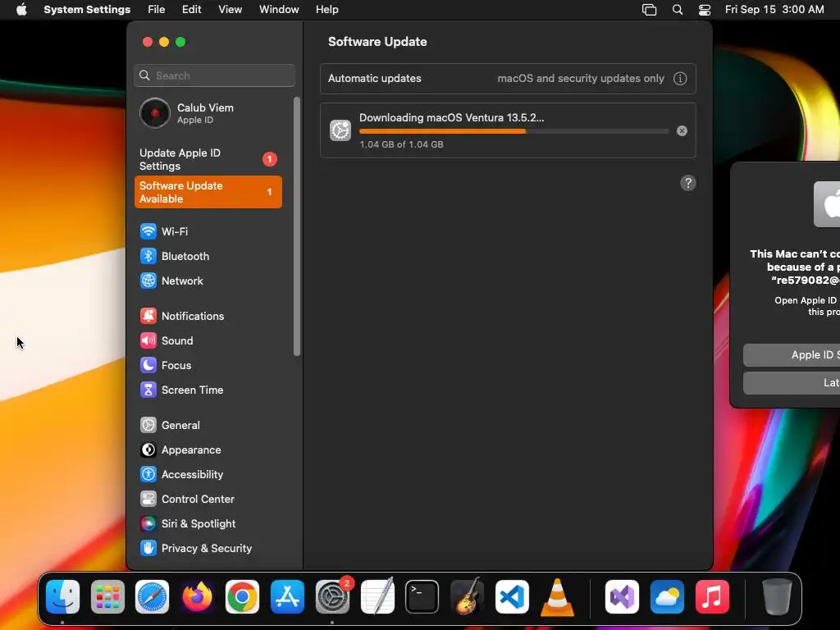This screenshot has height=630, width=840.
Task: Click the Automatic updates row
Action: (508, 79)
